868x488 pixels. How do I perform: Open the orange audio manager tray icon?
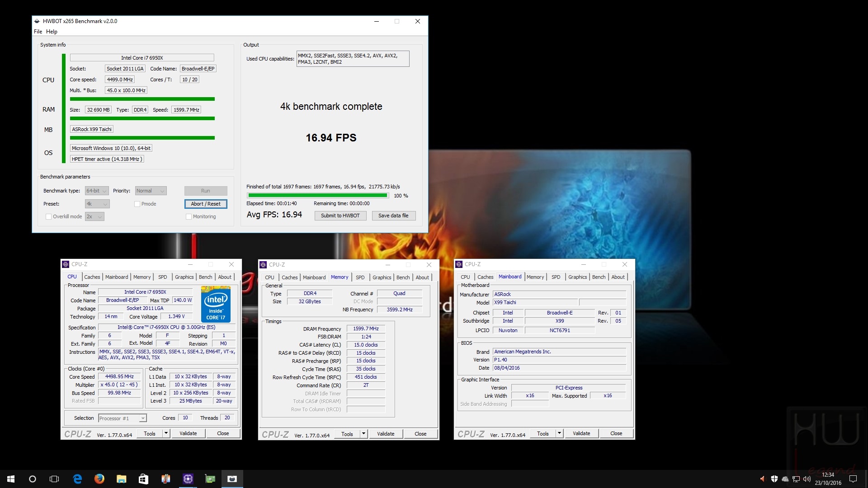click(763, 479)
